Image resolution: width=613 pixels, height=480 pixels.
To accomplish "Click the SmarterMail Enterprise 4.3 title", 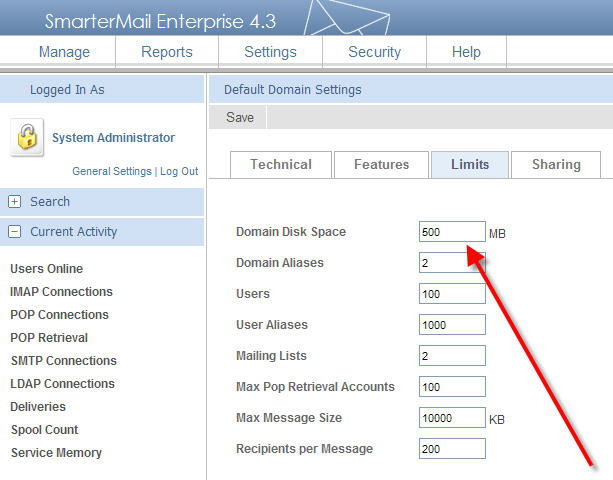I will [x=160, y=21].
